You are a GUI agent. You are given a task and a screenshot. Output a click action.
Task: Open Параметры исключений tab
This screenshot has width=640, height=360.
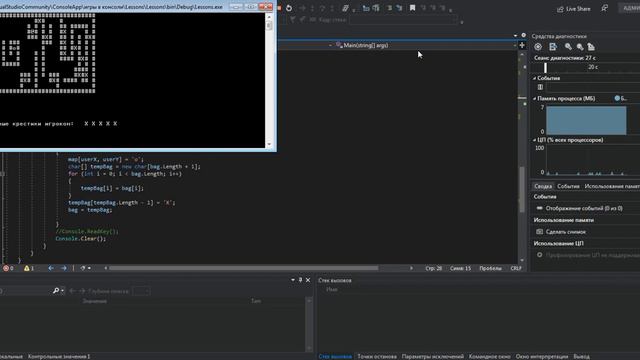pyautogui.click(x=433, y=356)
